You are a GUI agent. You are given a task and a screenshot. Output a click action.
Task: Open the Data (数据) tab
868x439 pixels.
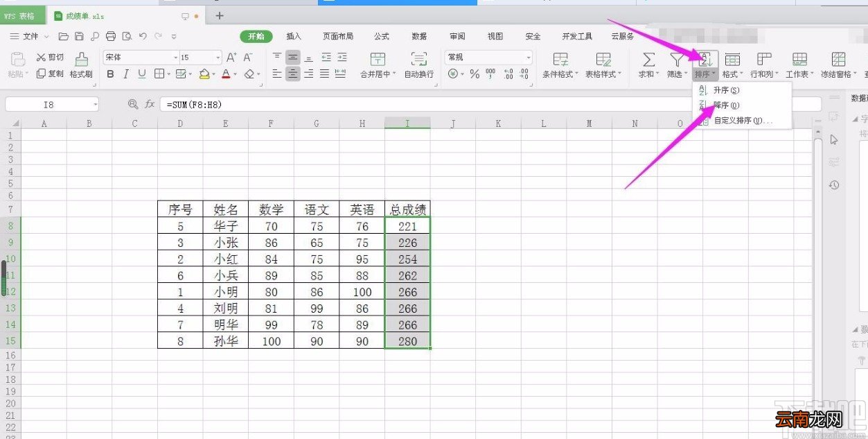419,36
